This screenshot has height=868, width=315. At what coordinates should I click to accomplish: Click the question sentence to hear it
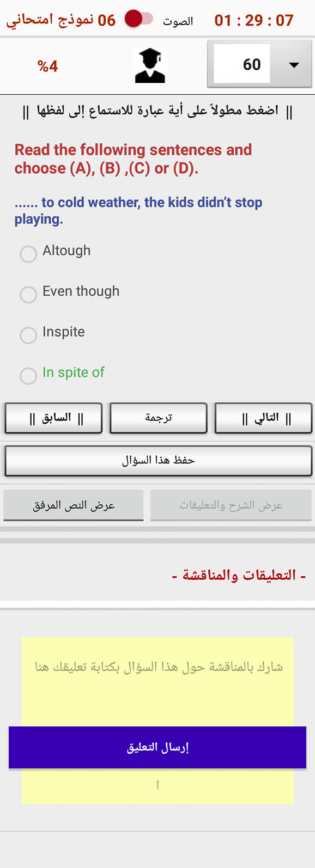pos(138,210)
